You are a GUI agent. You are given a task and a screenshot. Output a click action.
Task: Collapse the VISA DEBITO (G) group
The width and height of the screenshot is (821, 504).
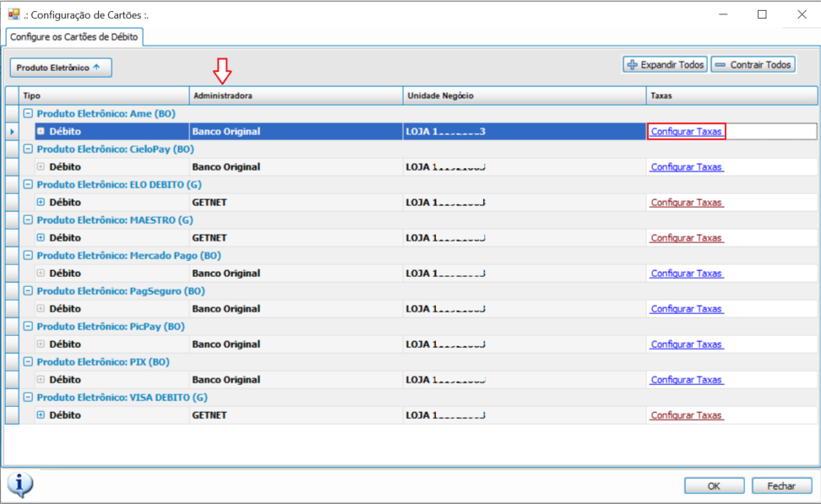(28, 398)
